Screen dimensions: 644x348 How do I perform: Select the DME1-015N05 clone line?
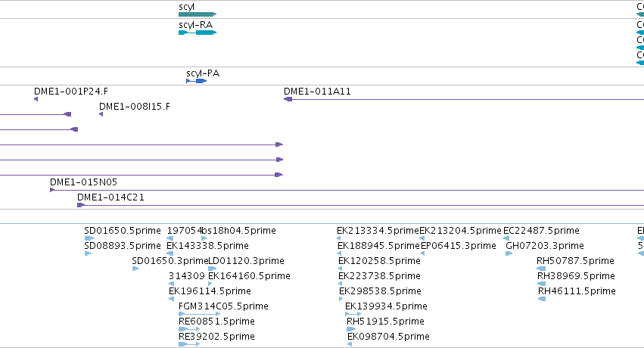coord(347,190)
